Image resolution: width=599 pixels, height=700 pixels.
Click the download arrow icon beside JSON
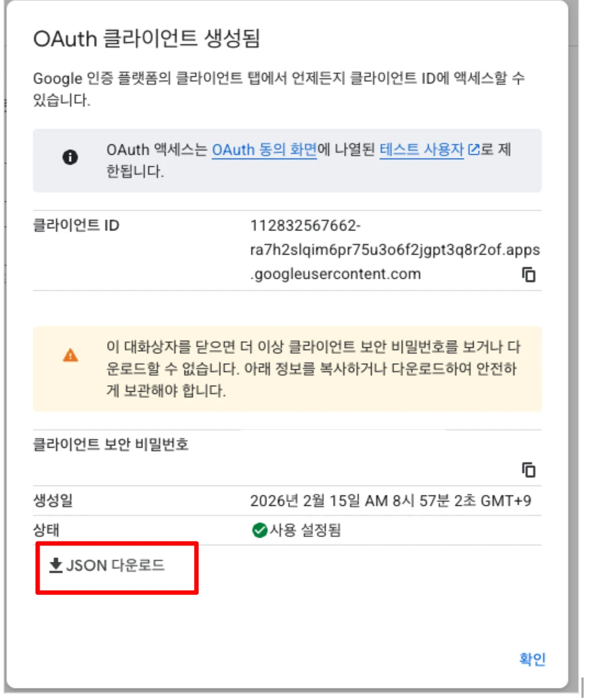click(55, 565)
